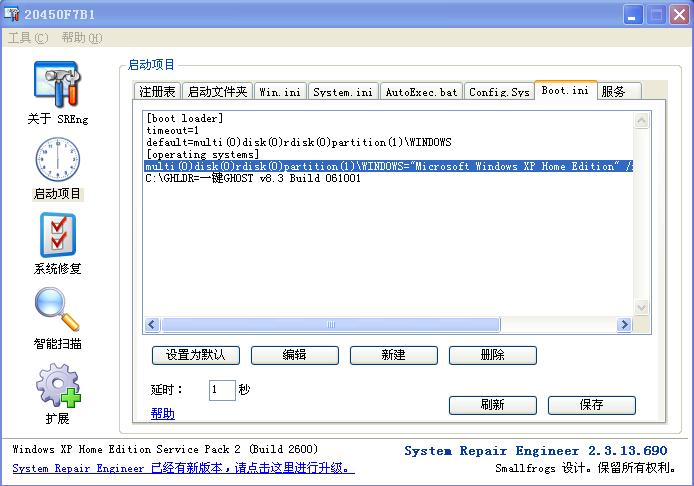
Task: Select the timeout=1 line
Action: pos(172,130)
